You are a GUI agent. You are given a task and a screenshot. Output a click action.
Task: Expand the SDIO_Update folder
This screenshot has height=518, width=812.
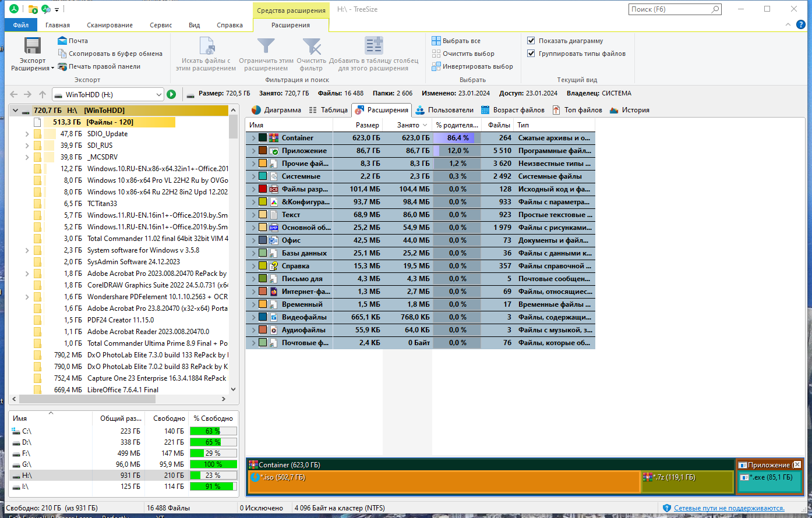coord(27,134)
